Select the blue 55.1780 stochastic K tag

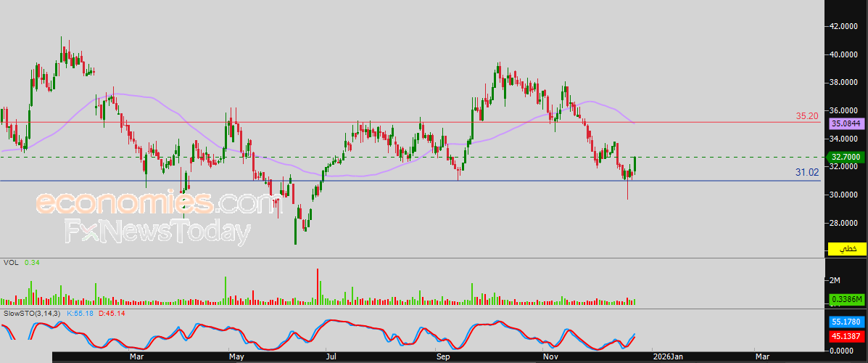coord(846,322)
